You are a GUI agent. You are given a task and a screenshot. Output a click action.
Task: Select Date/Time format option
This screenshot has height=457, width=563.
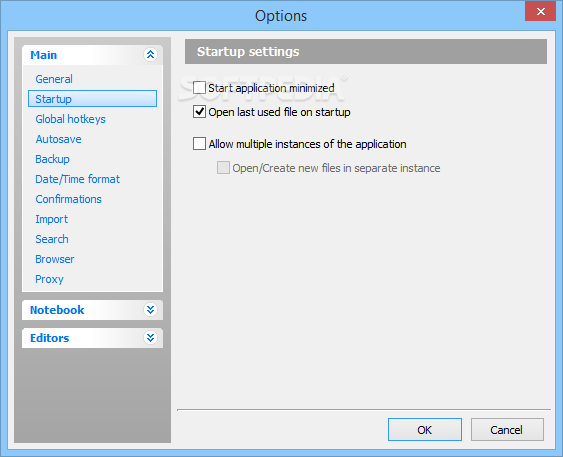coord(78,179)
